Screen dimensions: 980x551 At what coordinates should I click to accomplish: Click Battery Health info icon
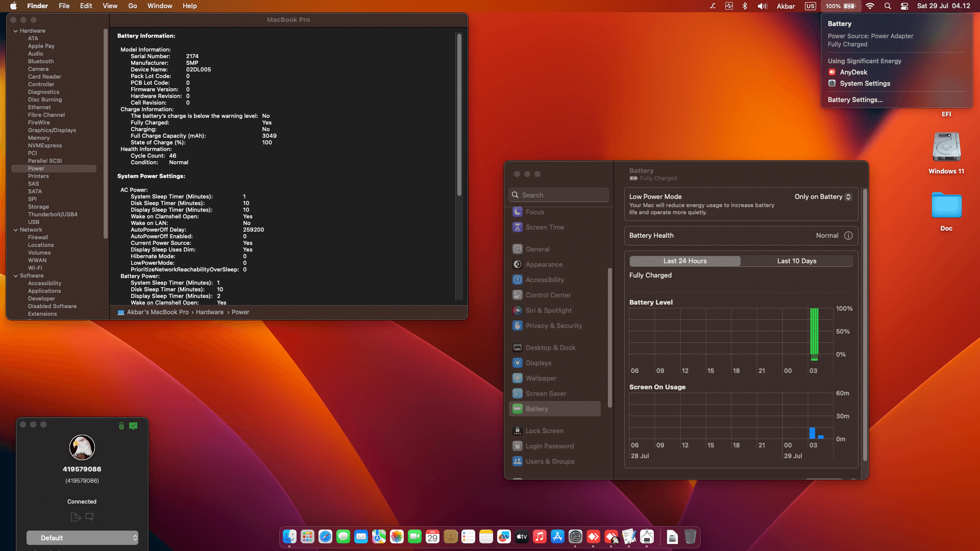(x=848, y=236)
